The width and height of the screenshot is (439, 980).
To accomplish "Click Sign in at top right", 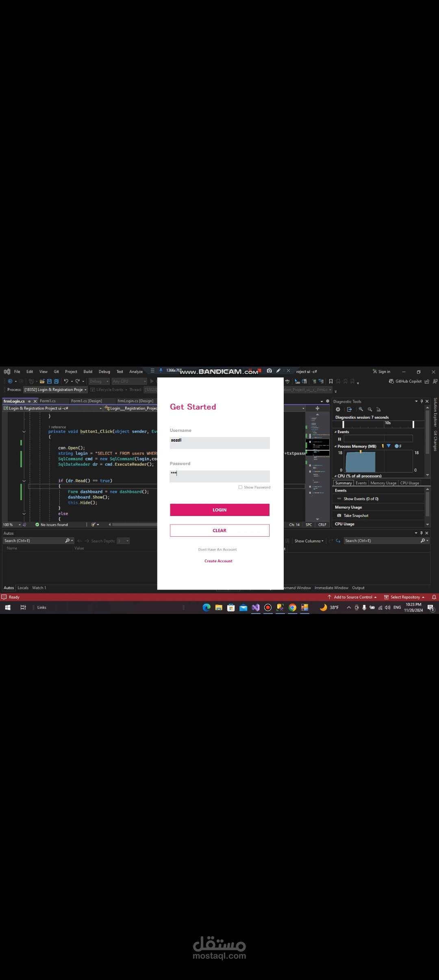I will pos(381,371).
